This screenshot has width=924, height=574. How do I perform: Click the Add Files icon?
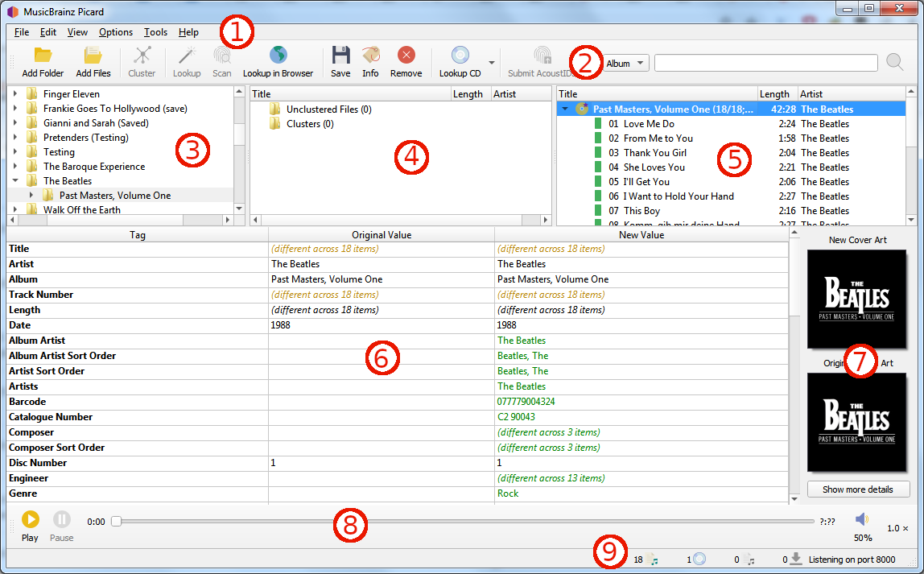pos(93,56)
